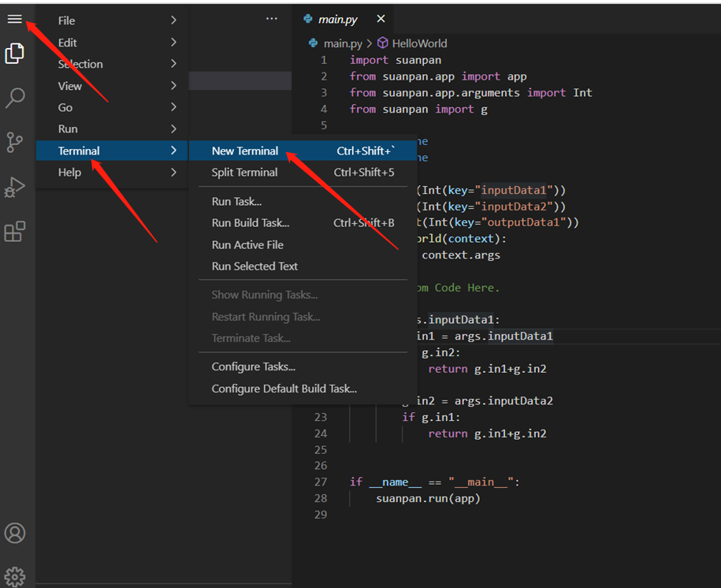Open the Accounts profile icon

pos(14,533)
